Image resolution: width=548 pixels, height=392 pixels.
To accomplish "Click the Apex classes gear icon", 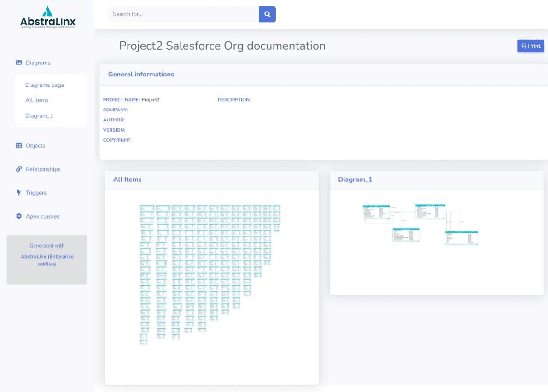I will click(19, 216).
